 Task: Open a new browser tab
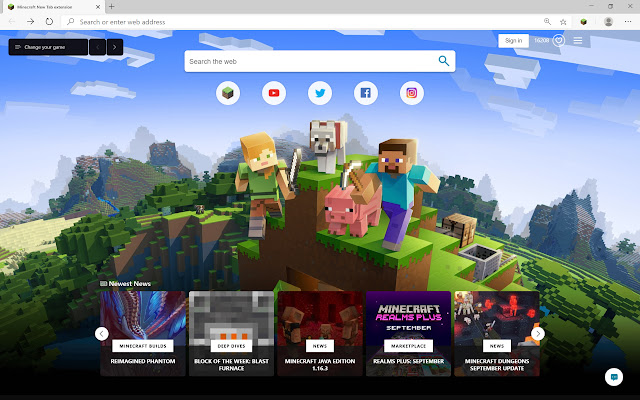(x=111, y=7)
